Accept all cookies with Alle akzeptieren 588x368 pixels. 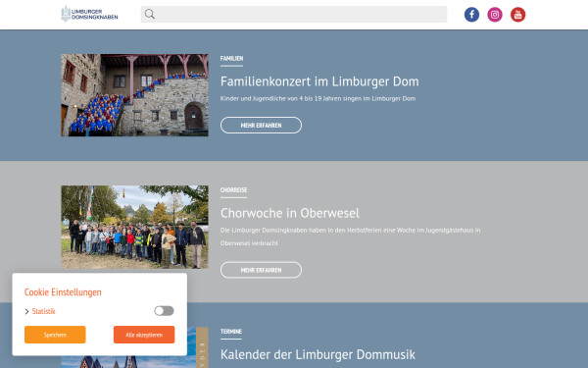click(x=144, y=335)
